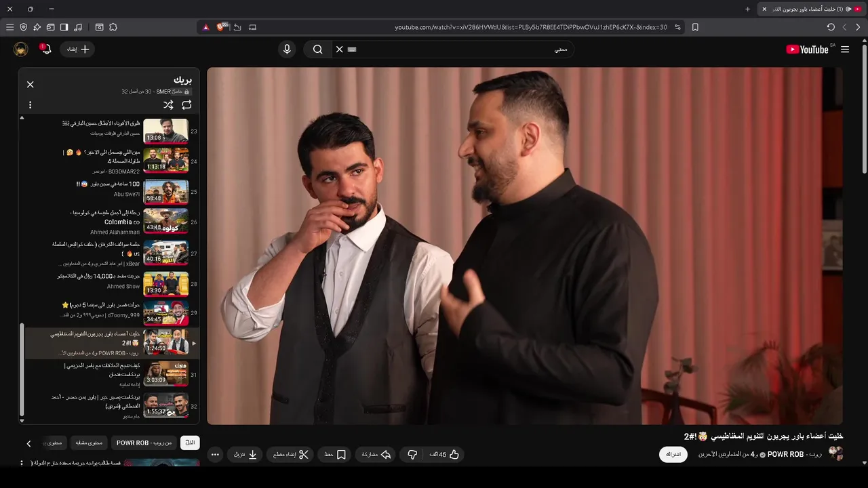Select the 'الكل' filter chip

[190, 443]
